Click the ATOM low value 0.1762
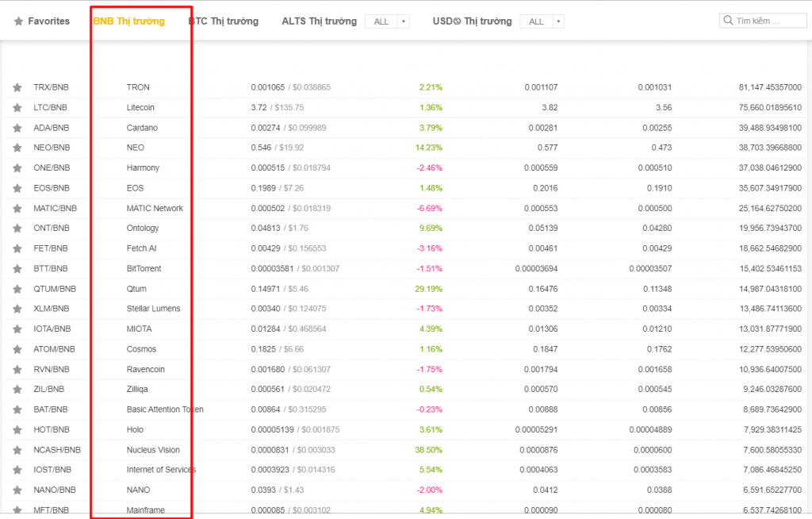Image resolution: width=812 pixels, height=519 pixels. [659, 349]
